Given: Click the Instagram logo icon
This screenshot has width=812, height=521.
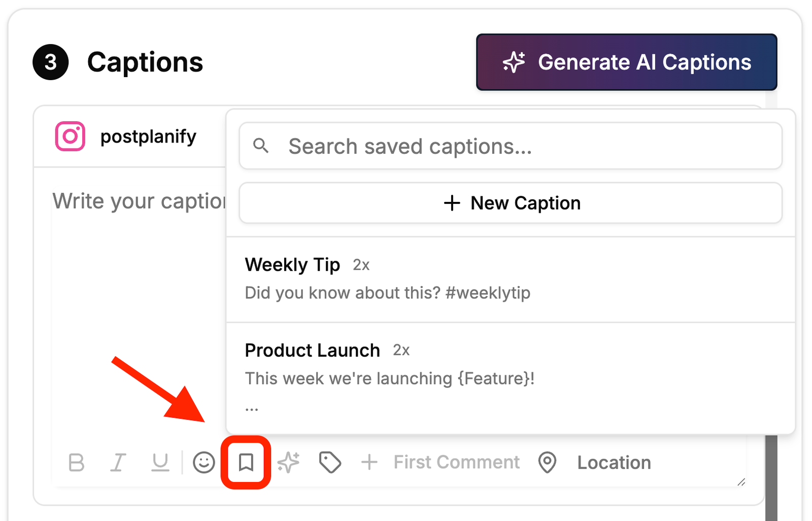Looking at the screenshot, I should click(x=70, y=136).
